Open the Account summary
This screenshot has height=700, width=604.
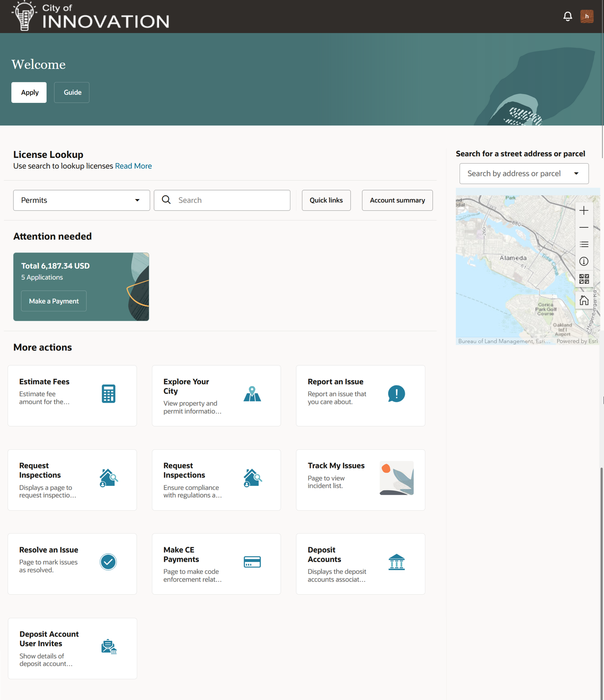click(x=397, y=200)
